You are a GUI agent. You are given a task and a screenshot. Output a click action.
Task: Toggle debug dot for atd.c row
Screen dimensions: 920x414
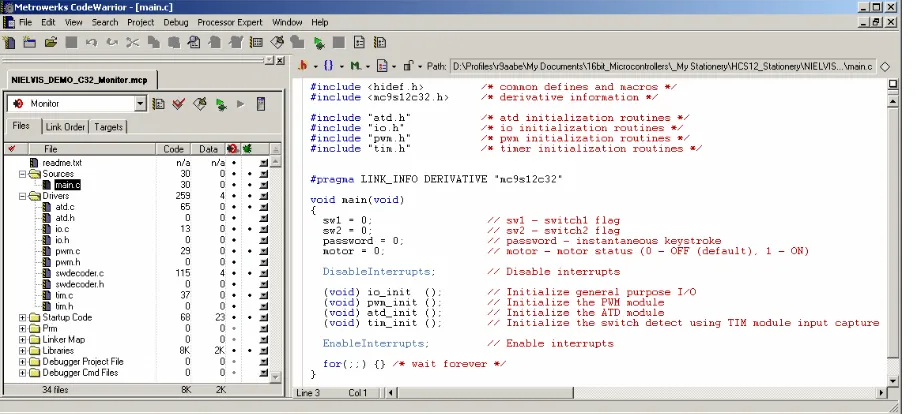249,207
